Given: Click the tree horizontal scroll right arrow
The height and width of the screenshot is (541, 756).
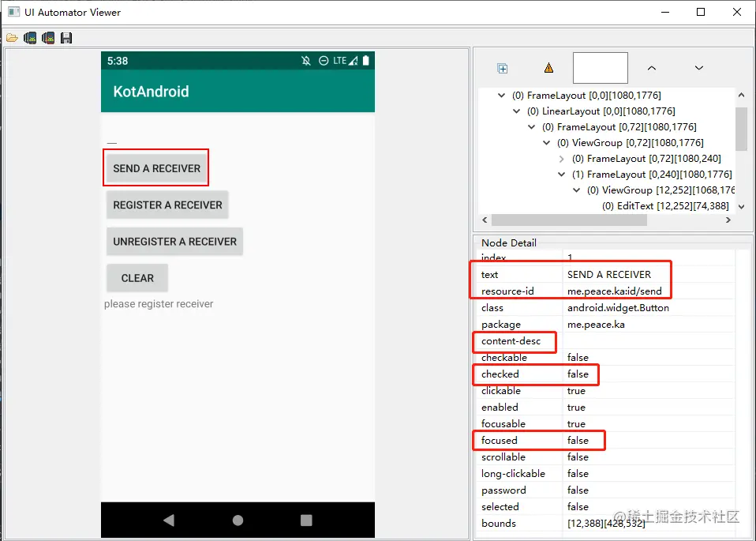Looking at the screenshot, I should pos(728,220).
